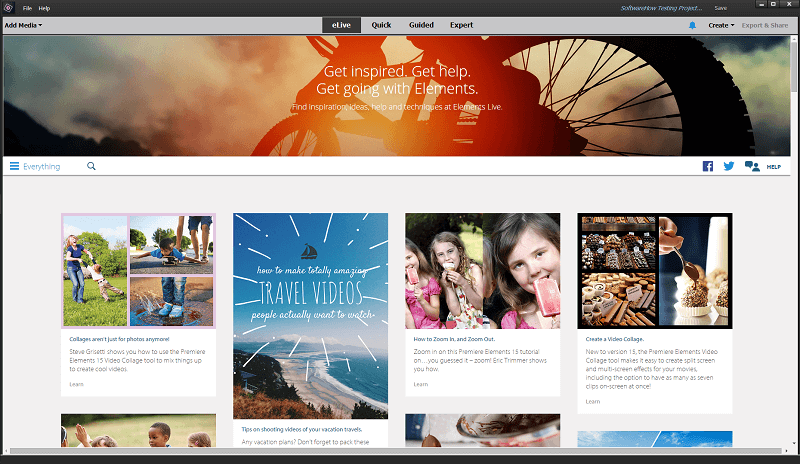The image size is (800, 464).
Task: Click the Premiere Elements app logo icon
Action: pyautogui.click(x=8, y=8)
